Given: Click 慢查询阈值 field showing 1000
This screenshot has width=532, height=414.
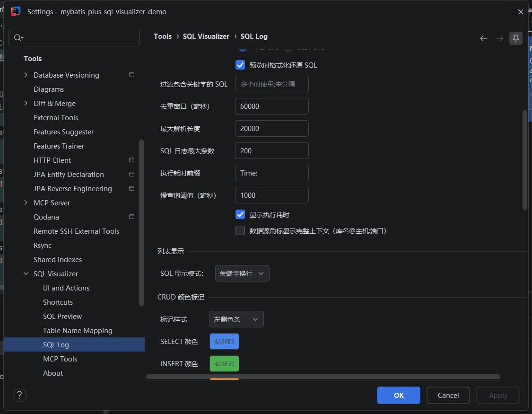Looking at the screenshot, I should [x=272, y=195].
